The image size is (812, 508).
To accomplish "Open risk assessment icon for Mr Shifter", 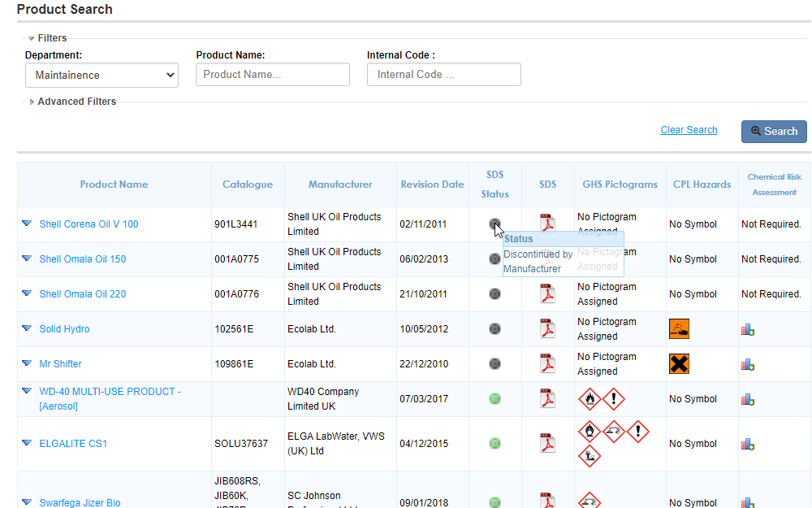I will point(747,364).
